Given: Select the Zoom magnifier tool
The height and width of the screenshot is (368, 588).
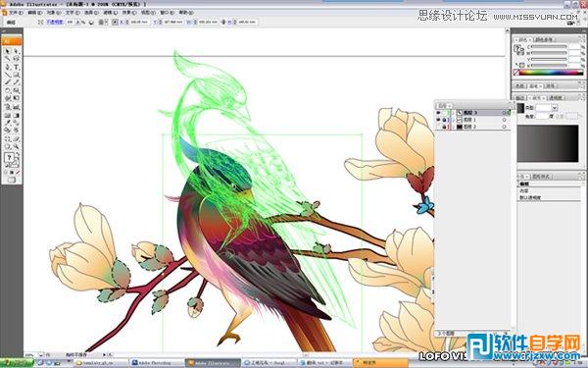Looking at the screenshot, I should point(16,145).
